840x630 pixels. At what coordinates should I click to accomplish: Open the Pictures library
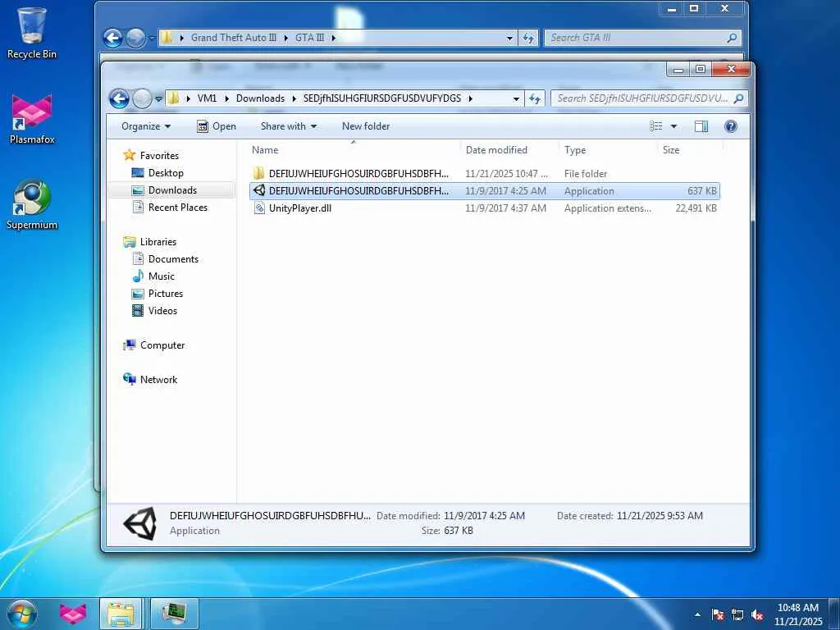(x=166, y=293)
